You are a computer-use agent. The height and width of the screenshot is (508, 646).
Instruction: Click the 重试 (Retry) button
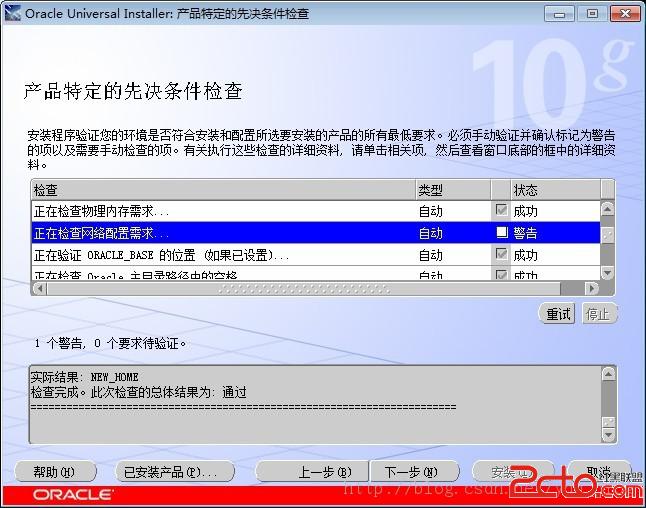[557, 314]
